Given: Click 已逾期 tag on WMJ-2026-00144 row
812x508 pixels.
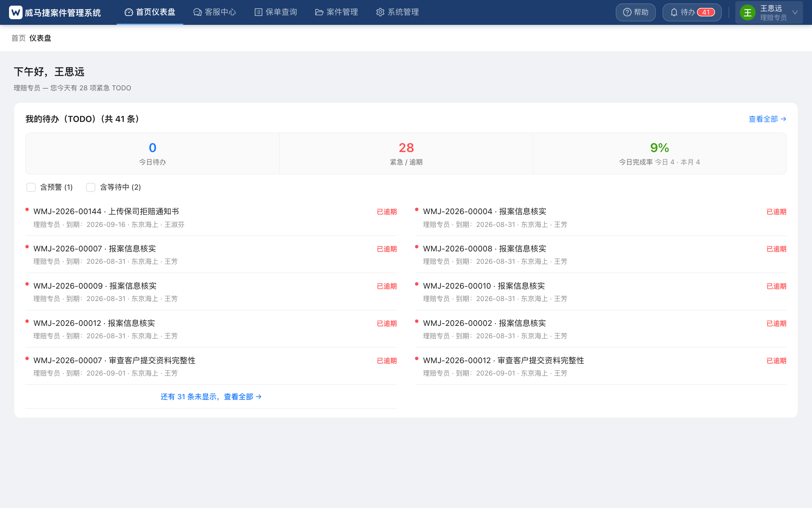Looking at the screenshot, I should [387, 212].
